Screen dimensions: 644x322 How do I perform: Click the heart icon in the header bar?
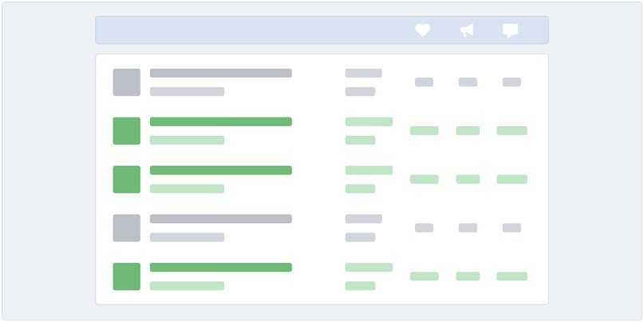(423, 30)
